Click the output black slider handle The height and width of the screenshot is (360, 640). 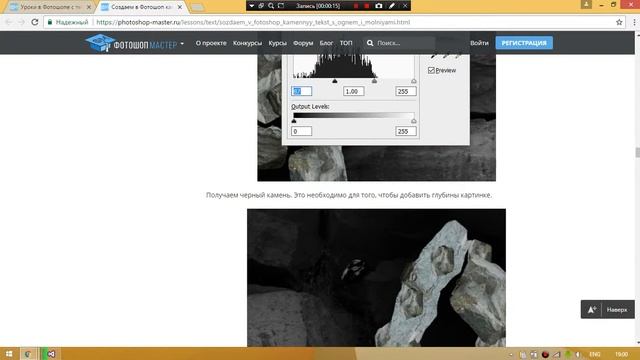pos(294,121)
